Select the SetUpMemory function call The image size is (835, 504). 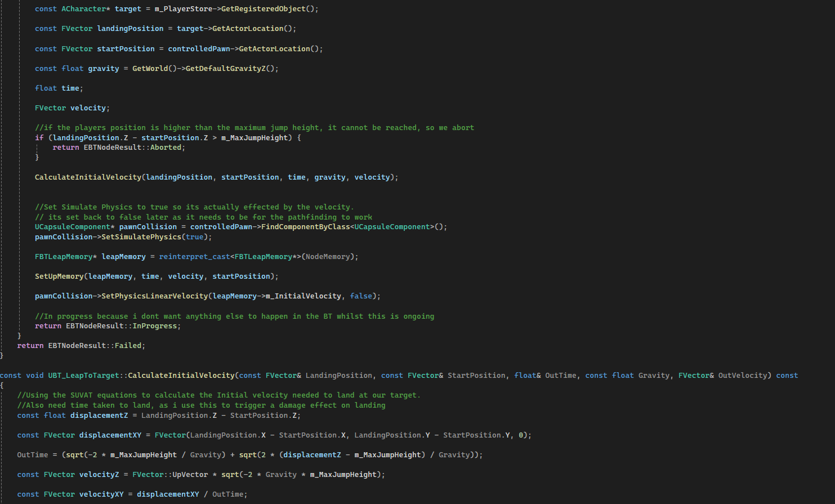click(60, 276)
